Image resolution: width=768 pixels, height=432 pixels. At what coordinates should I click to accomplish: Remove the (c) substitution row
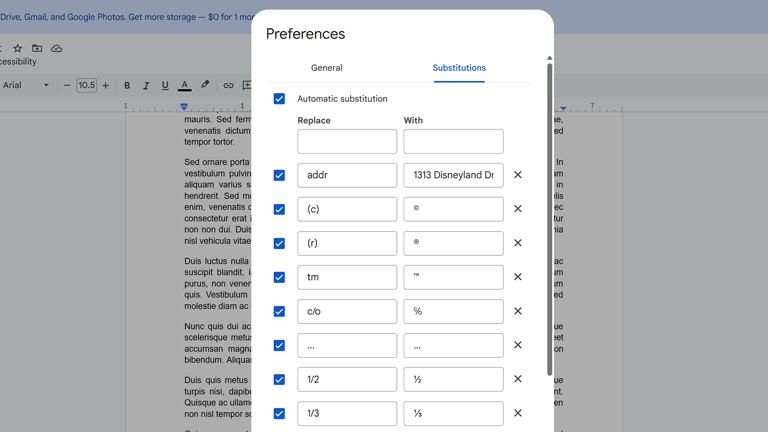pos(518,209)
